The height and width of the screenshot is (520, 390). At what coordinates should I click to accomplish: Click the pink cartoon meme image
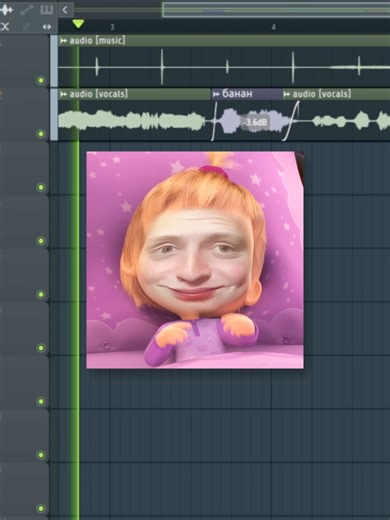(195, 260)
